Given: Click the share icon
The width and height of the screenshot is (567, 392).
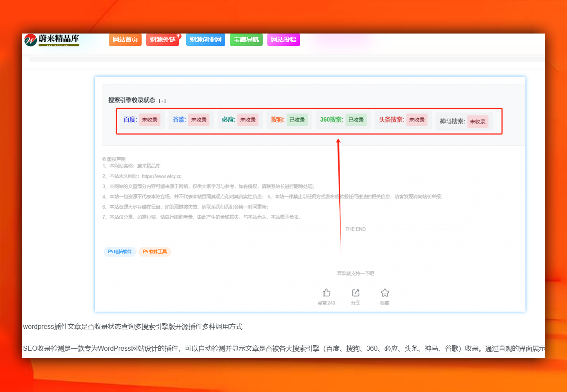Looking at the screenshot, I should (356, 293).
